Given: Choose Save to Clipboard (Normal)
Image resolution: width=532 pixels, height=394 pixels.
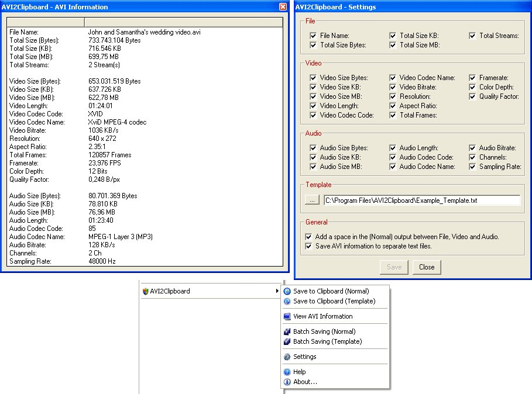Looking at the screenshot, I should [336, 291].
